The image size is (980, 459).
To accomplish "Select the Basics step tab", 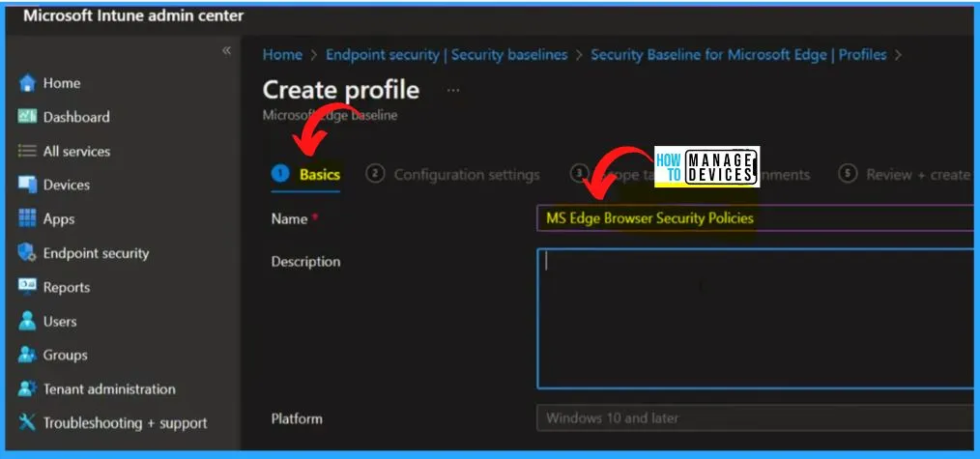I will click(306, 174).
